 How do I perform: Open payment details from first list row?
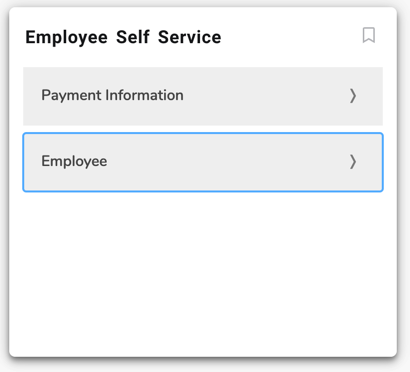coord(203,96)
